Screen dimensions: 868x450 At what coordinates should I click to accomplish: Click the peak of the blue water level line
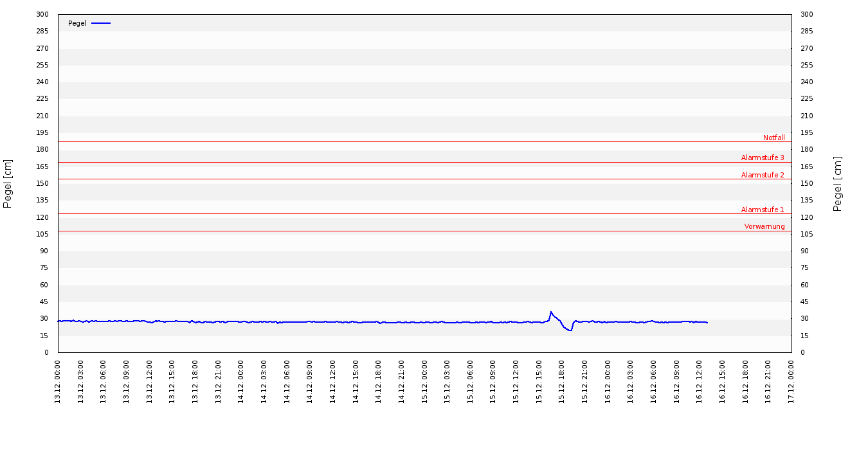coord(551,312)
